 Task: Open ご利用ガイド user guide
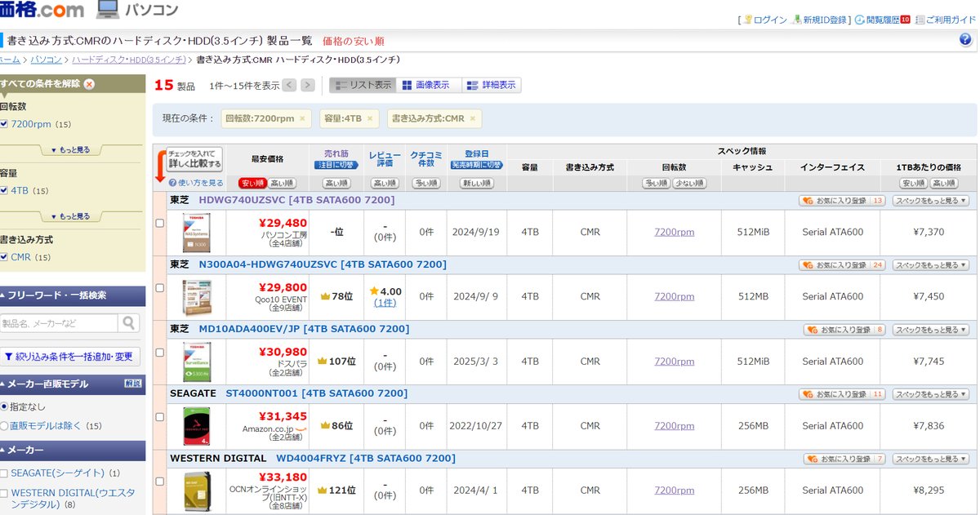click(x=947, y=20)
